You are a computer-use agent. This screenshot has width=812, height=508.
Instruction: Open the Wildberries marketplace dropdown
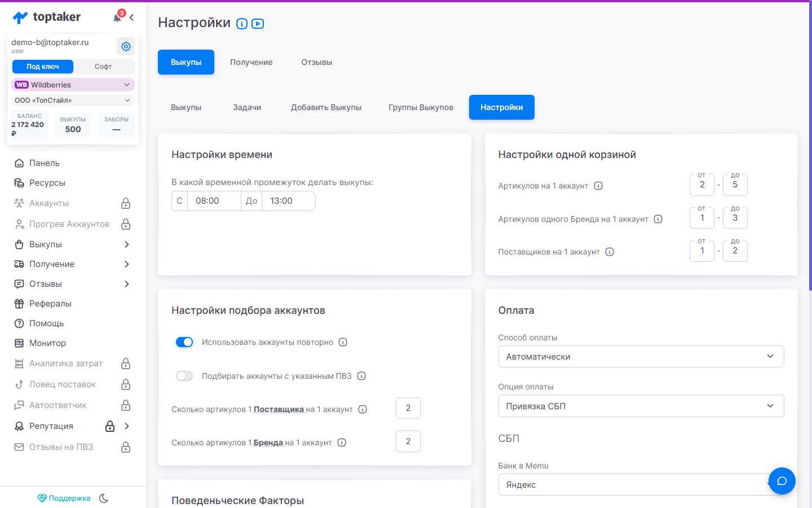click(x=73, y=85)
